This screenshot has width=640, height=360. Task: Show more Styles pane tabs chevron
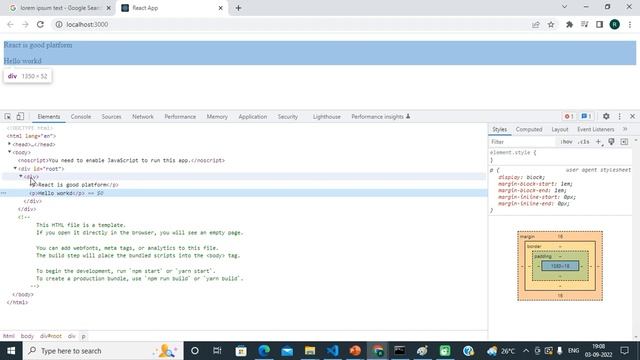(x=625, y=129)
